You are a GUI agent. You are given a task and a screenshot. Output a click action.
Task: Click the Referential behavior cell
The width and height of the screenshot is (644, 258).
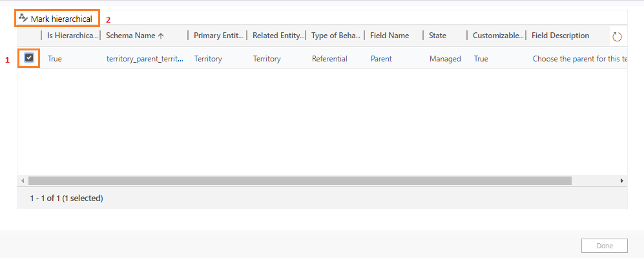[329, 59]
